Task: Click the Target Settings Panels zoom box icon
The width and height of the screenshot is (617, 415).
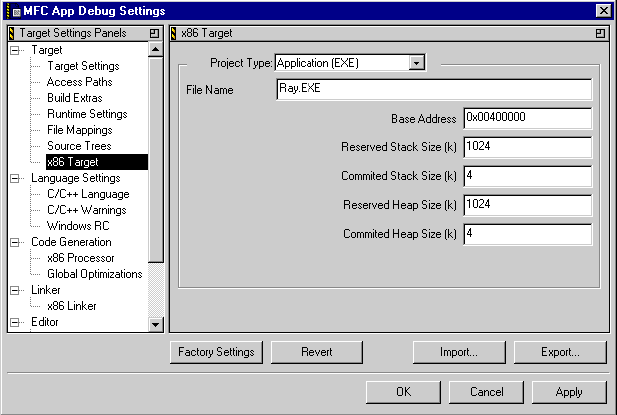Action: (154, 33)
